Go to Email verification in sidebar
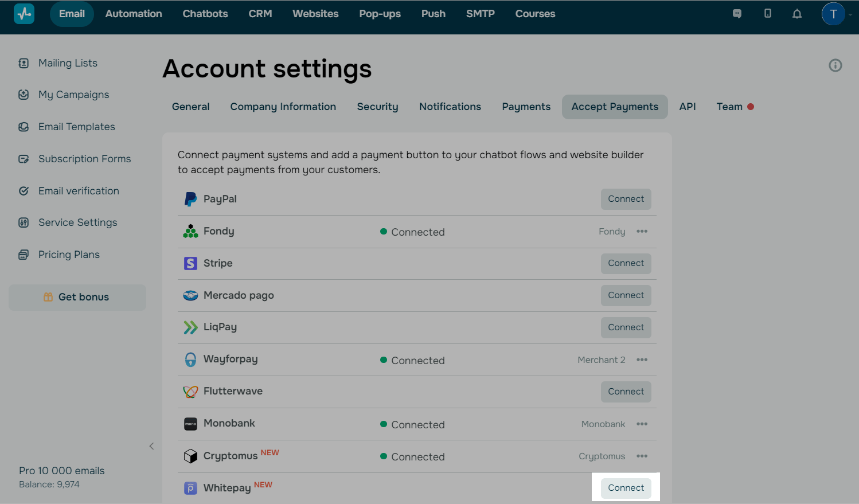This screenshot has height=504, width=859. 79,191
